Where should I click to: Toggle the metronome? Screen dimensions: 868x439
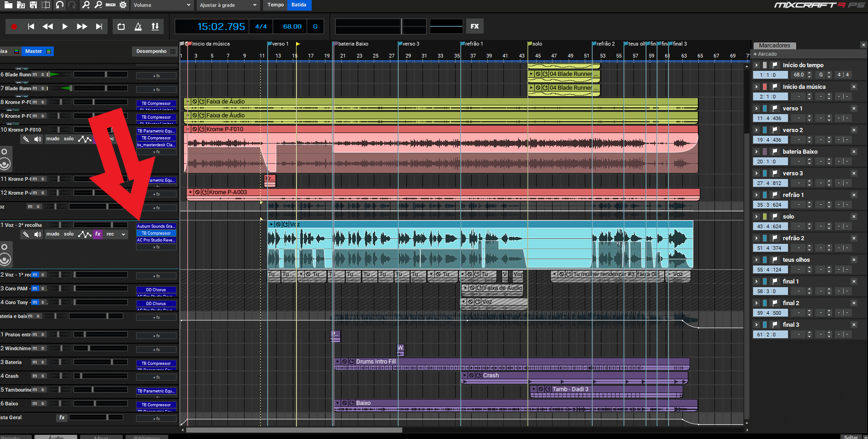tap(138, 27)
